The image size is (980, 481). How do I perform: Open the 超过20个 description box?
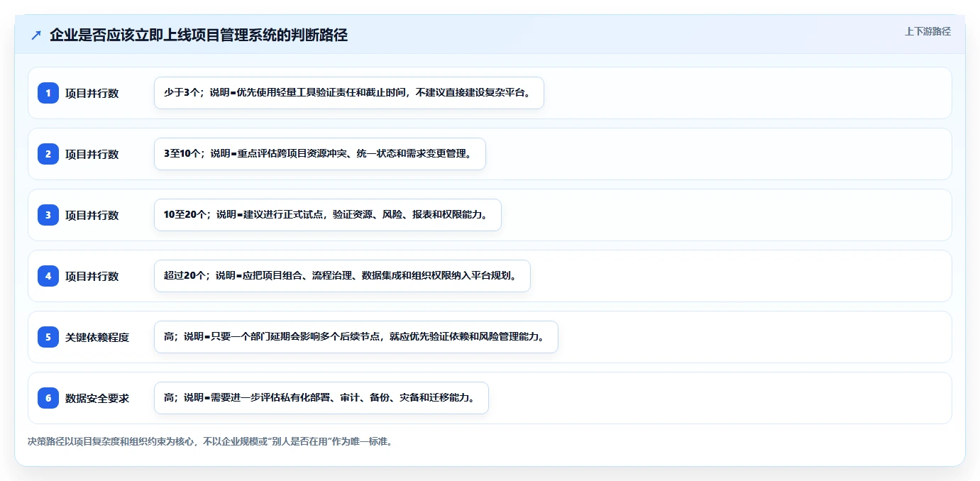(x=342, y=276)
